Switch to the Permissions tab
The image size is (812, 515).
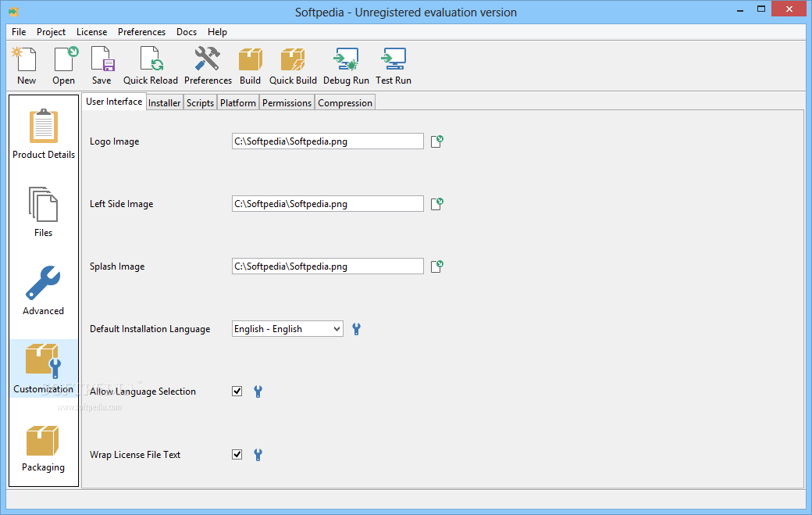tap(287, 102)
